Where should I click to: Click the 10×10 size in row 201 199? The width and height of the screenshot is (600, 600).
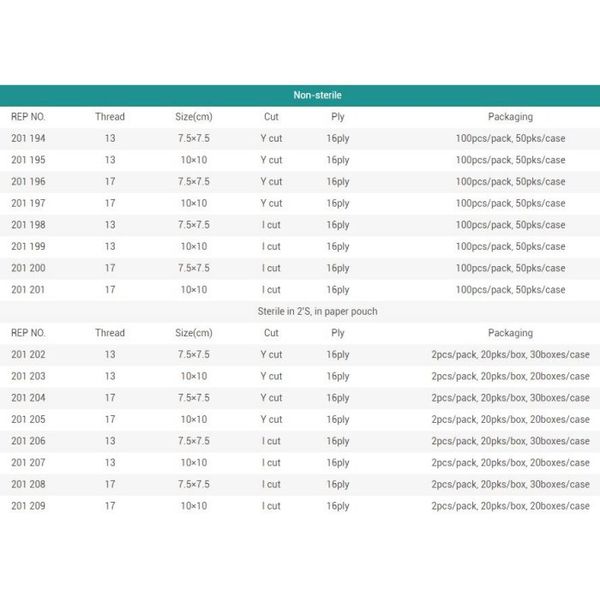click(194, 246)
